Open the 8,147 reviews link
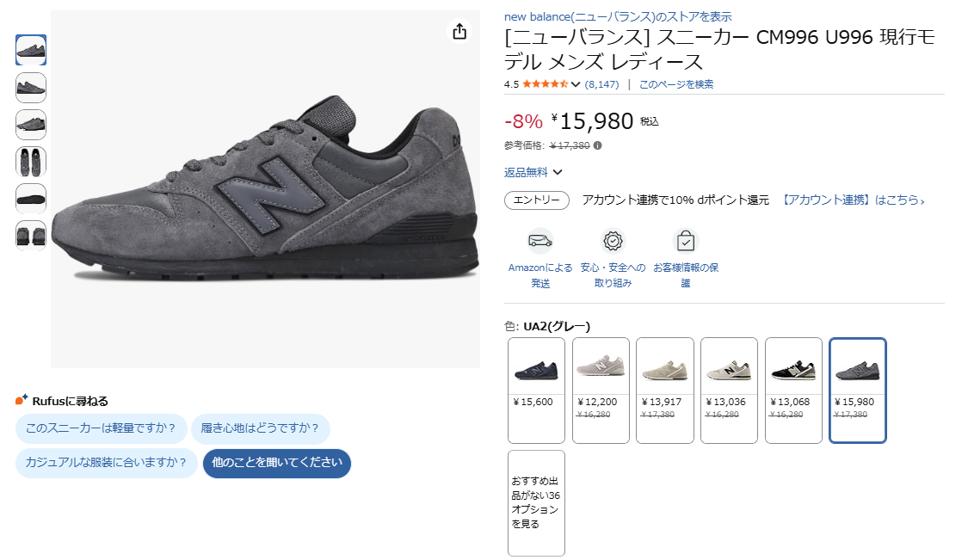This screenshot has width=968, height=560. [x=601, y=84]
